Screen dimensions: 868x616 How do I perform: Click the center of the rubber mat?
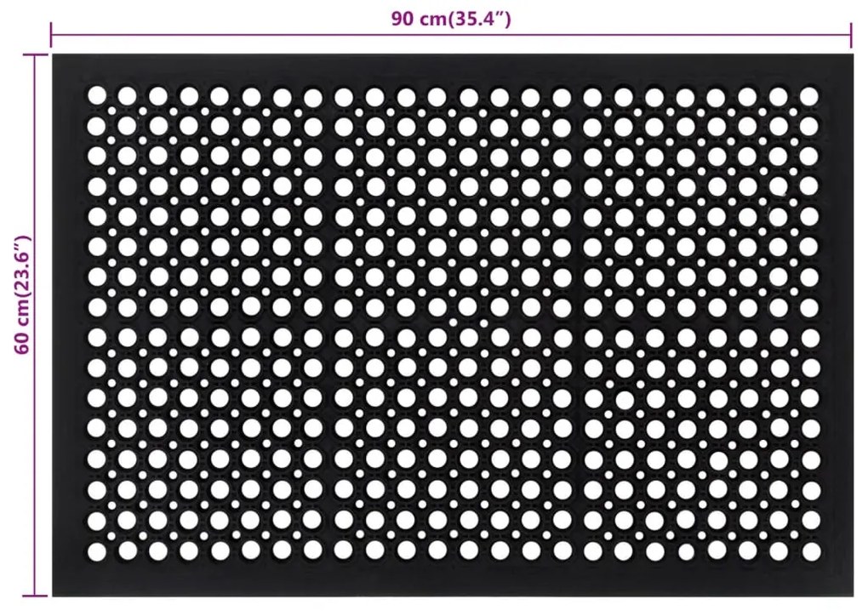[x=451, y=323]
